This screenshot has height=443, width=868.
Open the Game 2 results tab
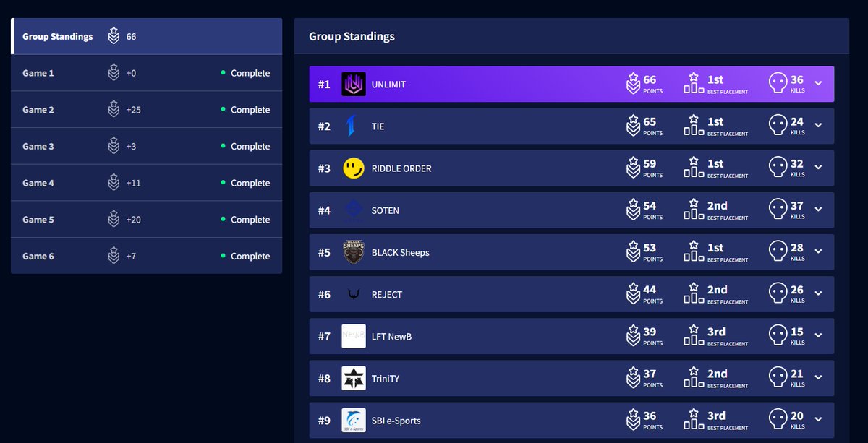(x=146, y=110)
